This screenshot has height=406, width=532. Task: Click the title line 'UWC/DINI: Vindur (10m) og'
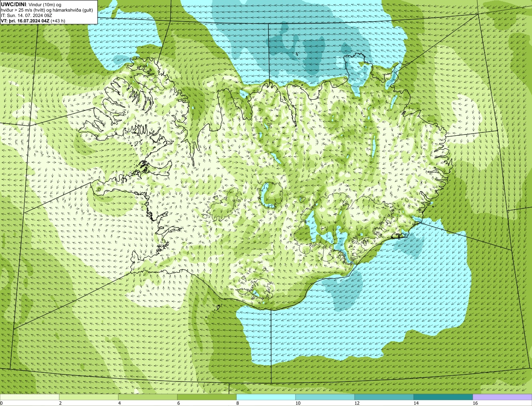[31, 4]
